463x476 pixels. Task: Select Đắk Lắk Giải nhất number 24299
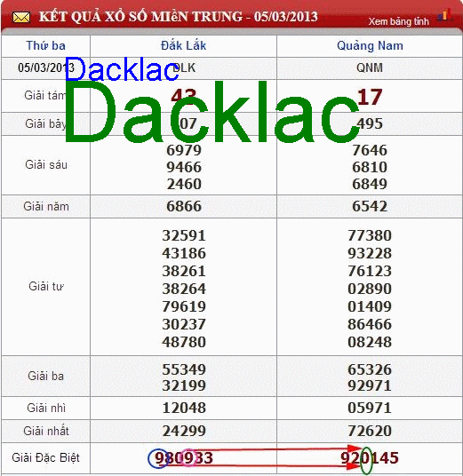point(184,431)
